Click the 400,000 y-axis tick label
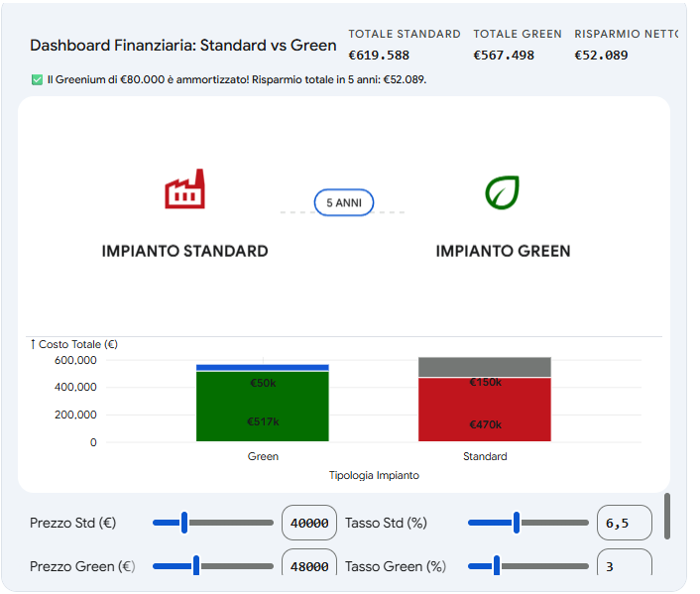 coord(75,387)
